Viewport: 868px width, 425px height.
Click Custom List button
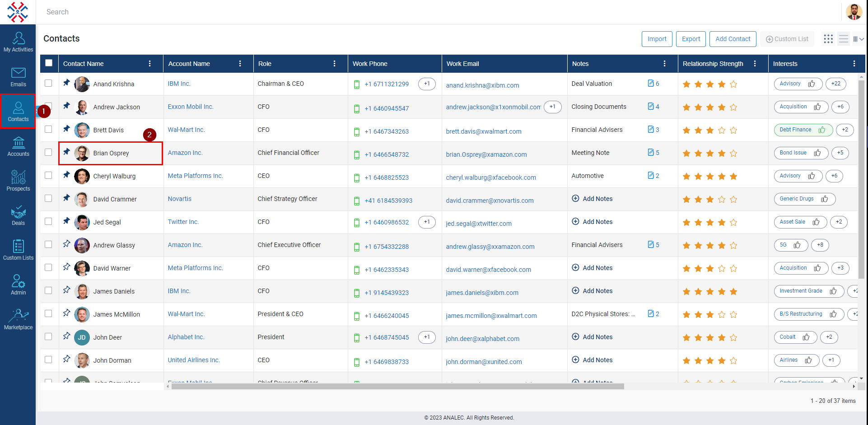[787, 39]
